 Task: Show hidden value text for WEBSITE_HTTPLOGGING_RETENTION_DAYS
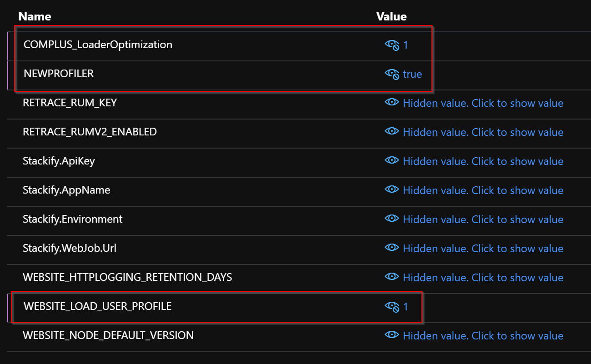(483, 278)
